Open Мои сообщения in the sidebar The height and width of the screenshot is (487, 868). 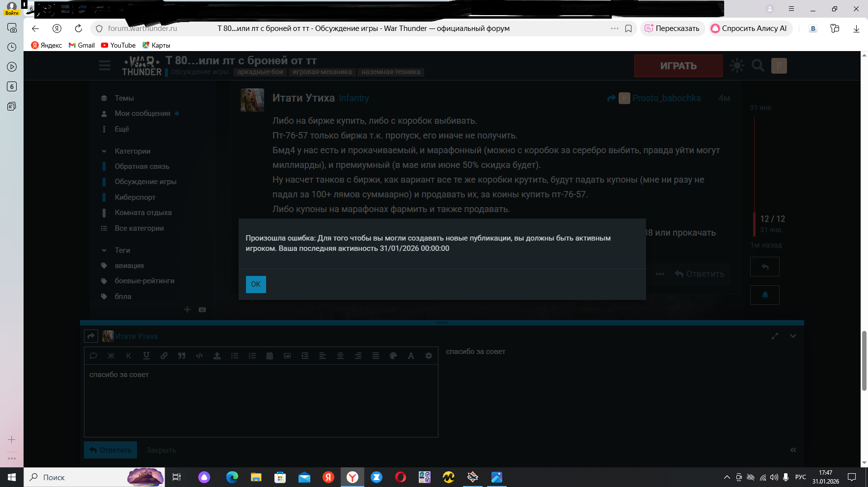pyautogui.click(x=142, y=113)
